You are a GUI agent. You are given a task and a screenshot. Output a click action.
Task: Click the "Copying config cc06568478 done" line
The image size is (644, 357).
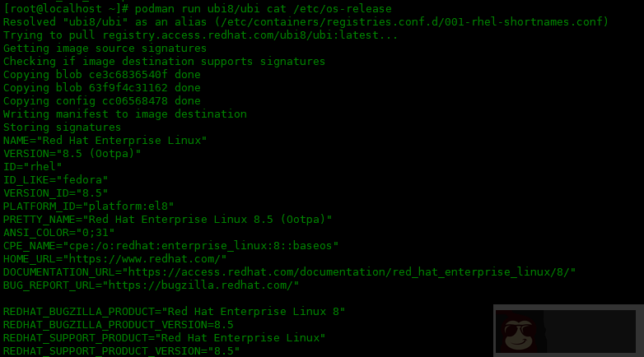(x=101, y=101)
